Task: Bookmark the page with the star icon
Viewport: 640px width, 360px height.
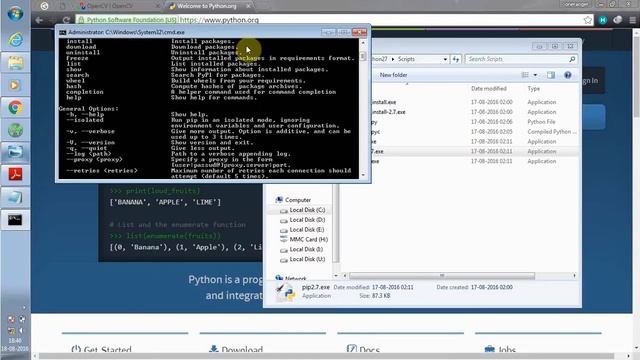Action: (587, 20)
